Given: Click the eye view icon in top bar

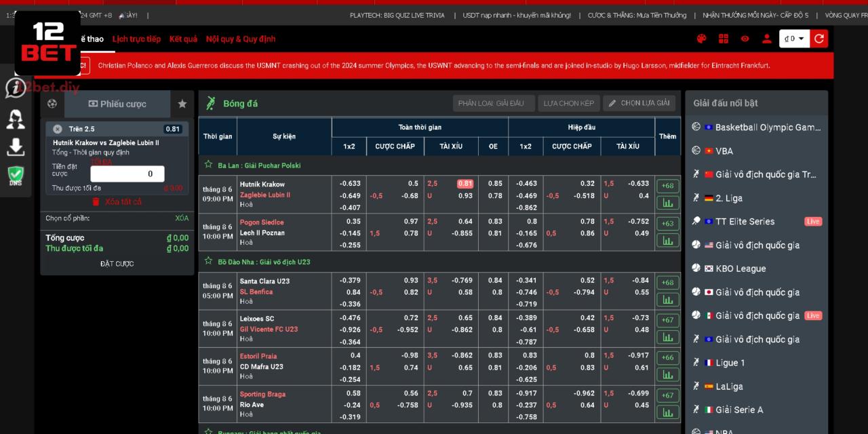Looking at the screenshot, I should point(744,39).
